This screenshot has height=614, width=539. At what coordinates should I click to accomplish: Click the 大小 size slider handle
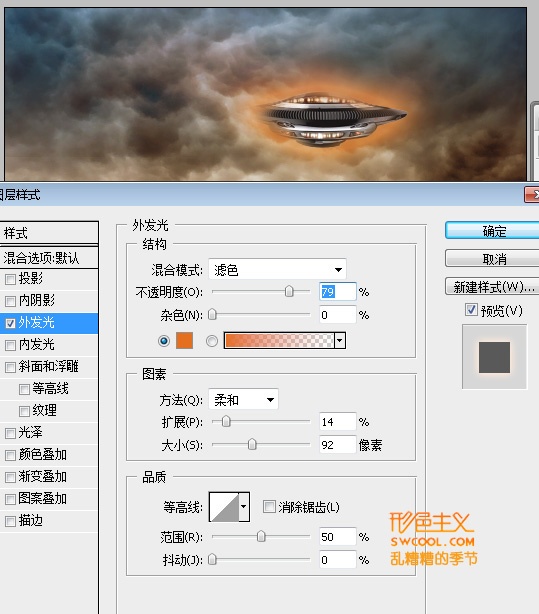[252, 444]
